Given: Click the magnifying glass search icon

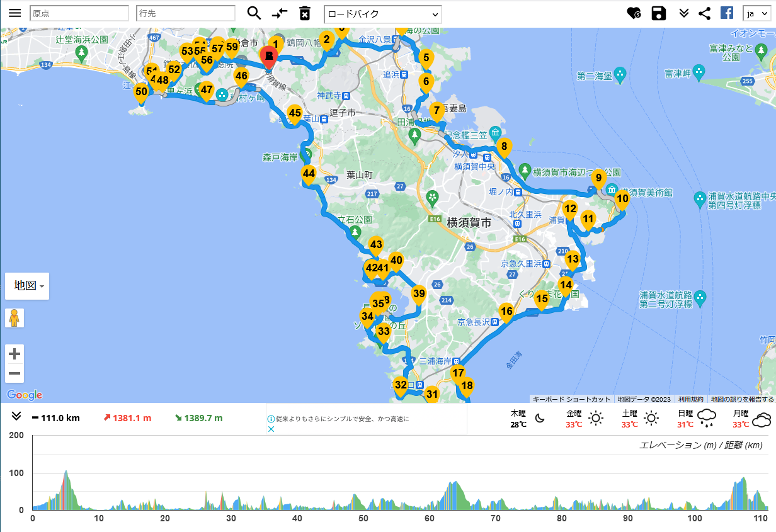Looking at the screenshot, I should point(254,13).
